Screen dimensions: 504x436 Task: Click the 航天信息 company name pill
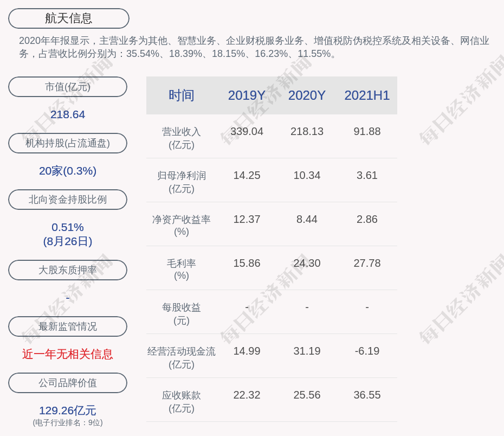pyautogui.click(x=69, y=18)
